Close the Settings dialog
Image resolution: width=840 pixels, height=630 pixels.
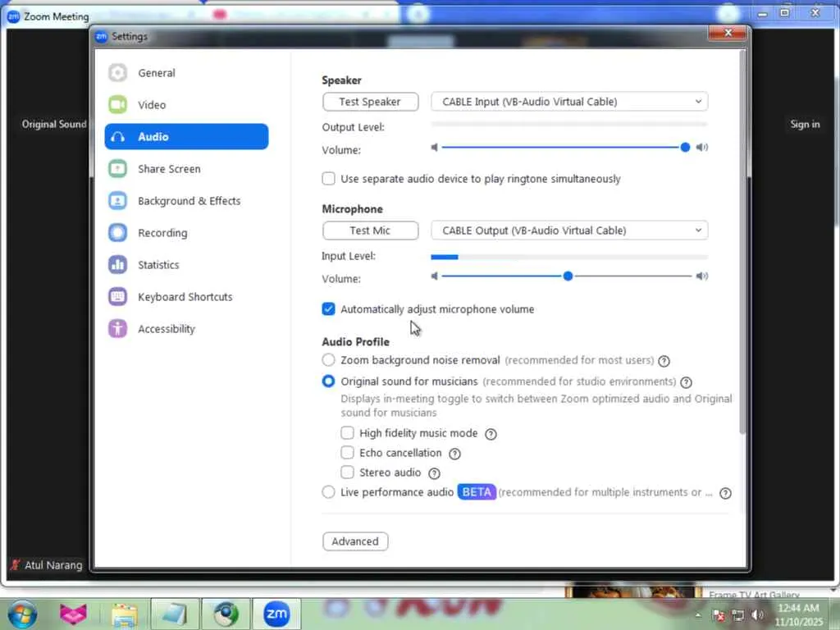click(728, 33)
